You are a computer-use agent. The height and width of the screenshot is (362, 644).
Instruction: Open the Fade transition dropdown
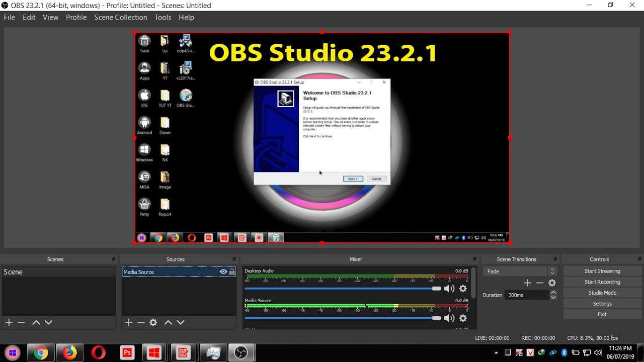tap(520, 271)
